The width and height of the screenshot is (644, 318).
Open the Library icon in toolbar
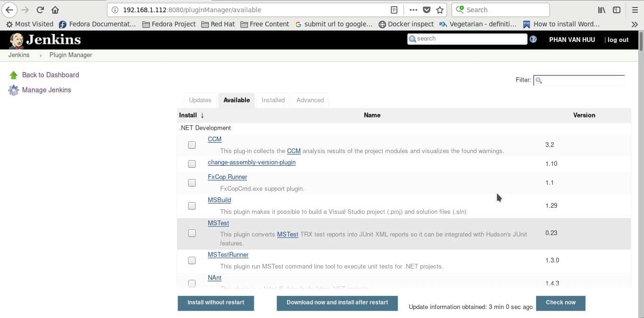pyautogui.click(x=602, y=10)
